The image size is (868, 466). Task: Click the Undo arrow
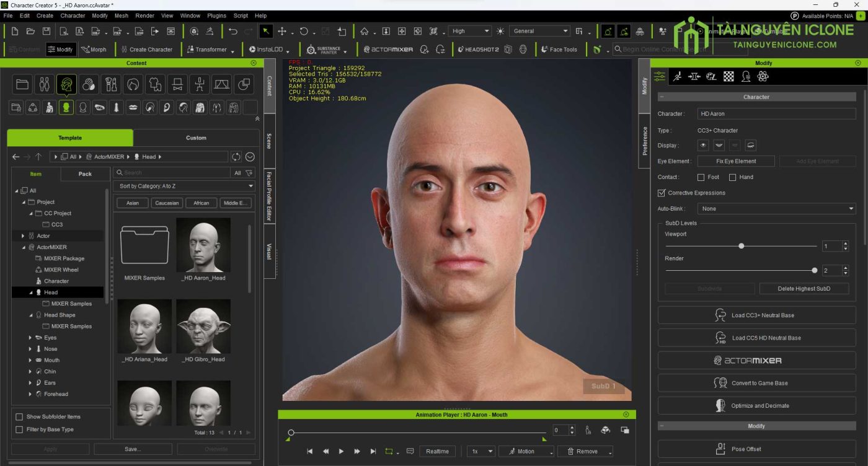coord(233,31)
